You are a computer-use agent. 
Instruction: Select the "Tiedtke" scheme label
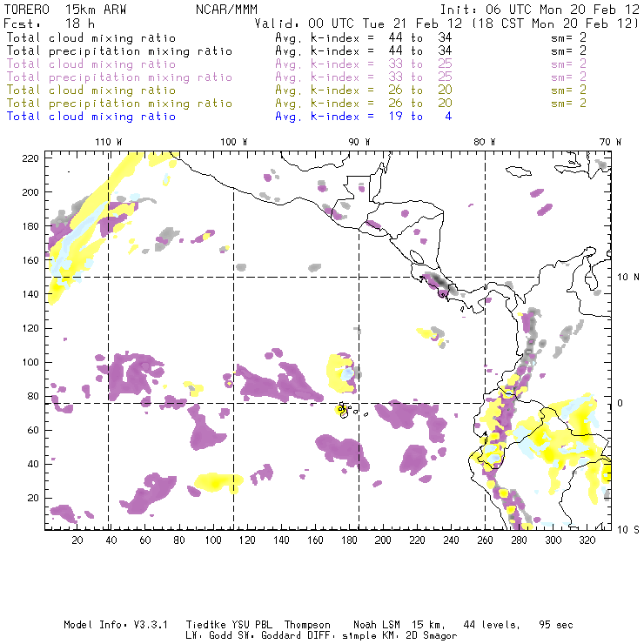click(205, 625)
